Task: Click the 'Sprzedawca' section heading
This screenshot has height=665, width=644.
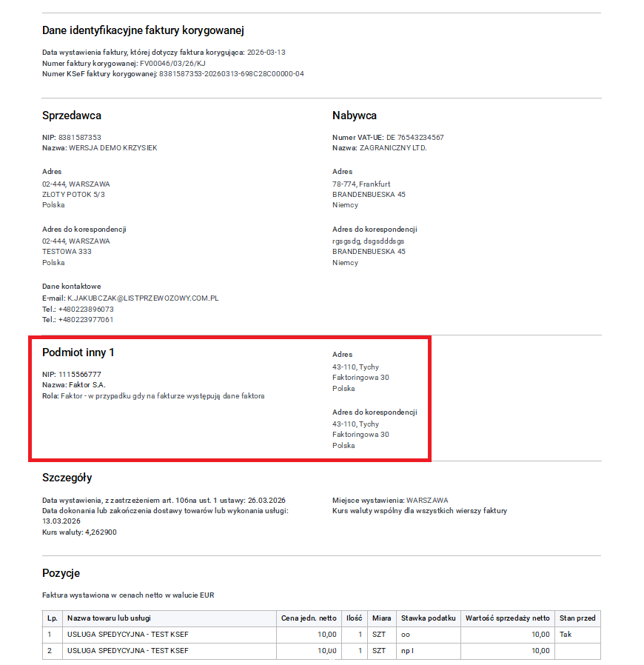Action: click(x=72, y=116)
